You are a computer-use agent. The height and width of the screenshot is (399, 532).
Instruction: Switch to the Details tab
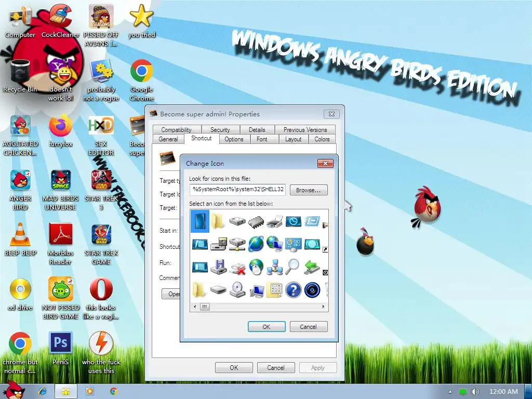(x=257, y=129)
